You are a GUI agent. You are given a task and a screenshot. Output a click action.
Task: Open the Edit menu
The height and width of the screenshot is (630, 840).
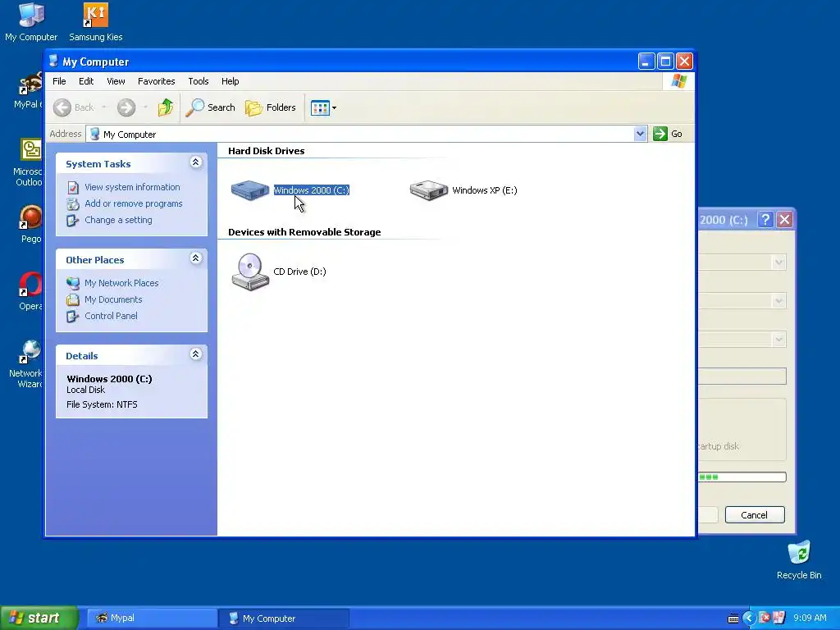(86, 81)
